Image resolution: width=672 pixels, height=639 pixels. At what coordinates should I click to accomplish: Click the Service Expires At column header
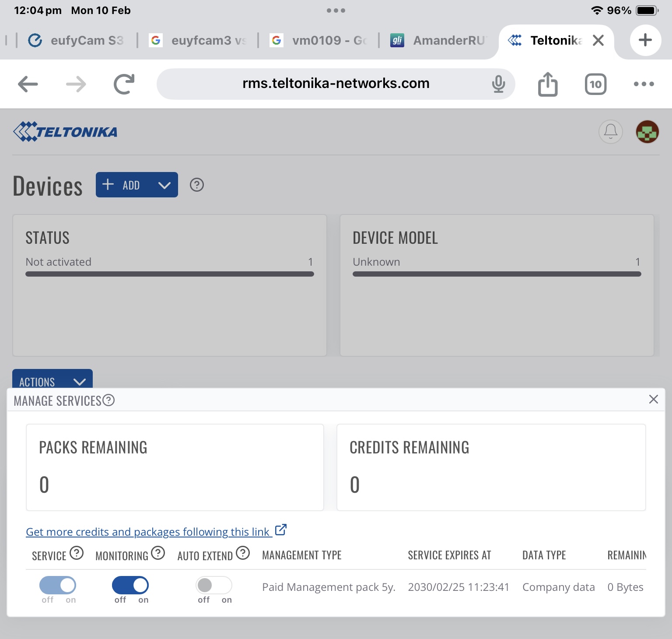click(x=449, y=555)
